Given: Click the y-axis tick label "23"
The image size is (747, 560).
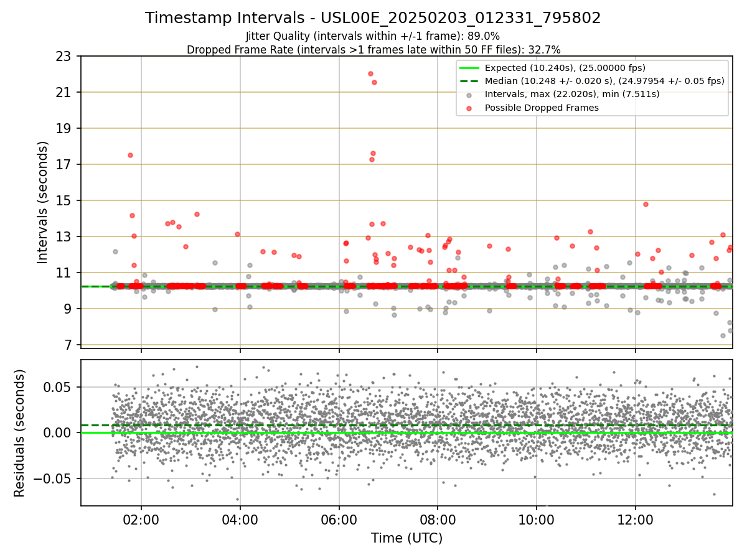Looking at the screenshot, I should 64,57.
